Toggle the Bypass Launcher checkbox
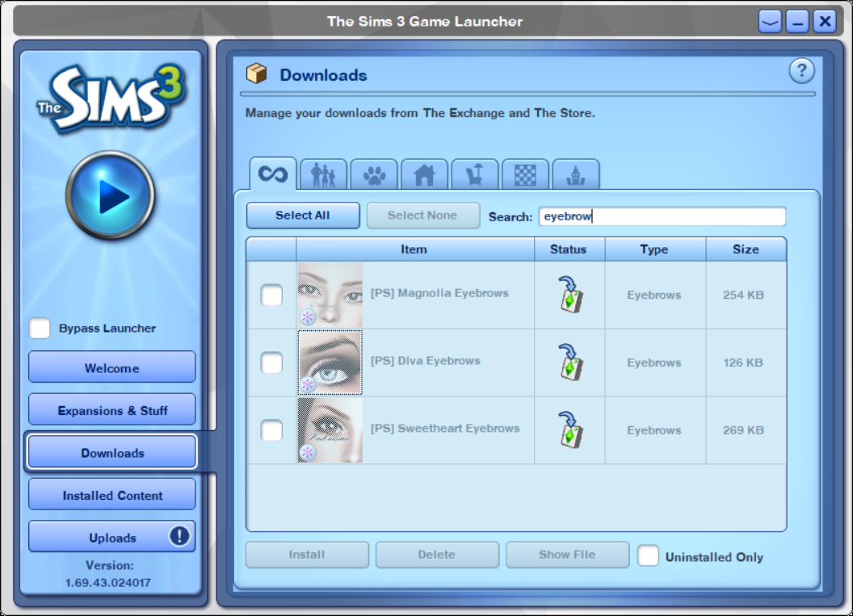 coord(39,328)
